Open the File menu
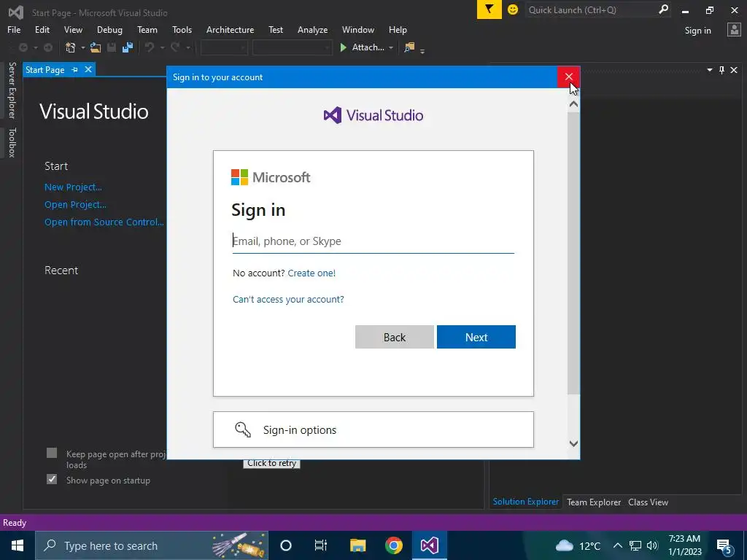 (14, 29)
